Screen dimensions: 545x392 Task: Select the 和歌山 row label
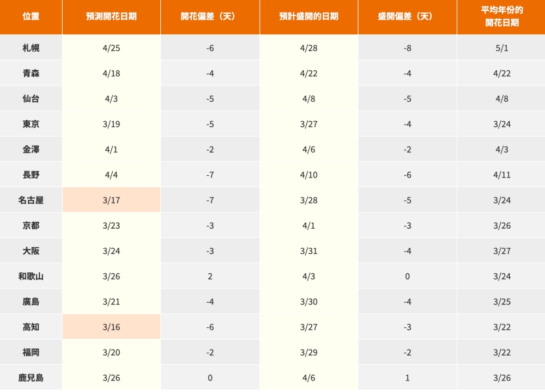point(31,276)
